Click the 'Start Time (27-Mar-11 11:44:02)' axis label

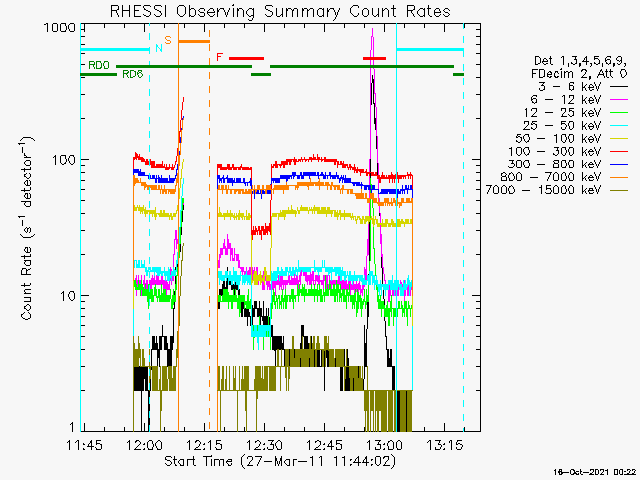(x=280, y=462)
